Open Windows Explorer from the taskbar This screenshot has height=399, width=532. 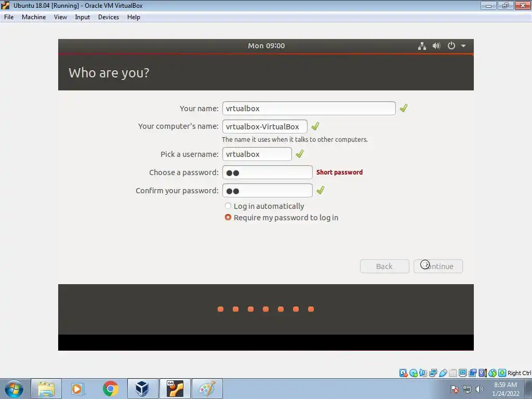coord(46,389)
